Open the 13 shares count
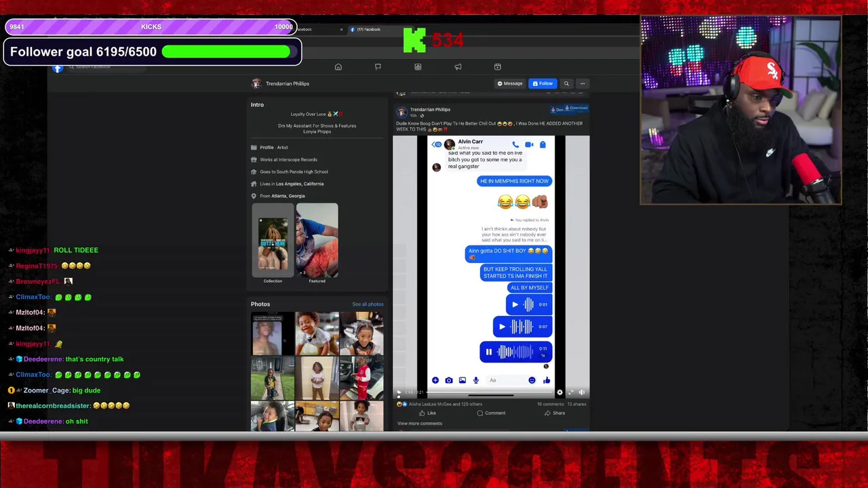868x488 pixels. 576,404
